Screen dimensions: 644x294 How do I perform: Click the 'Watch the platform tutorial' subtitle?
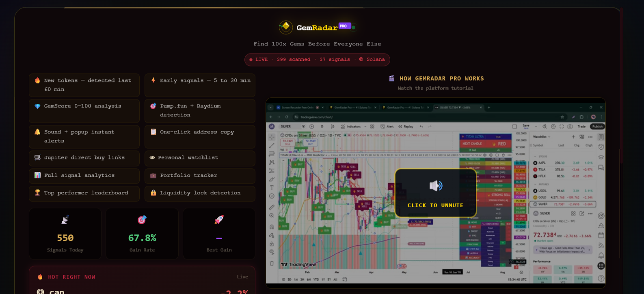point(436,88)
